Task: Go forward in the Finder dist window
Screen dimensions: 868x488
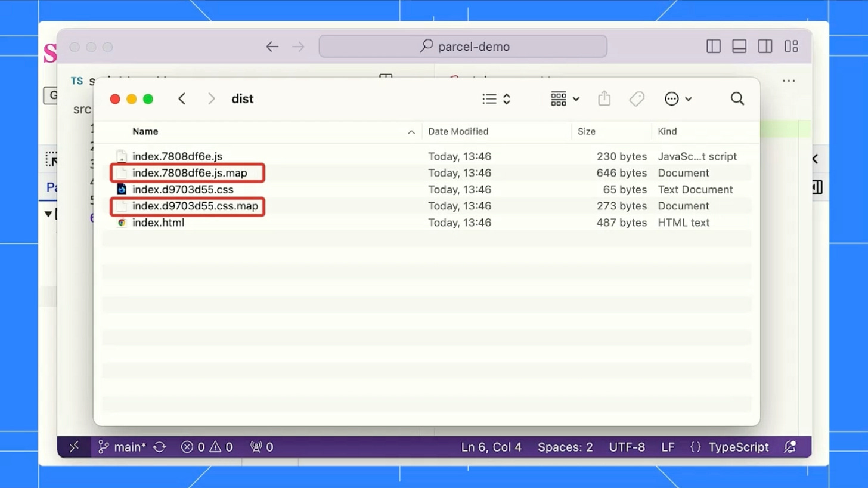Action: (211, 99)
